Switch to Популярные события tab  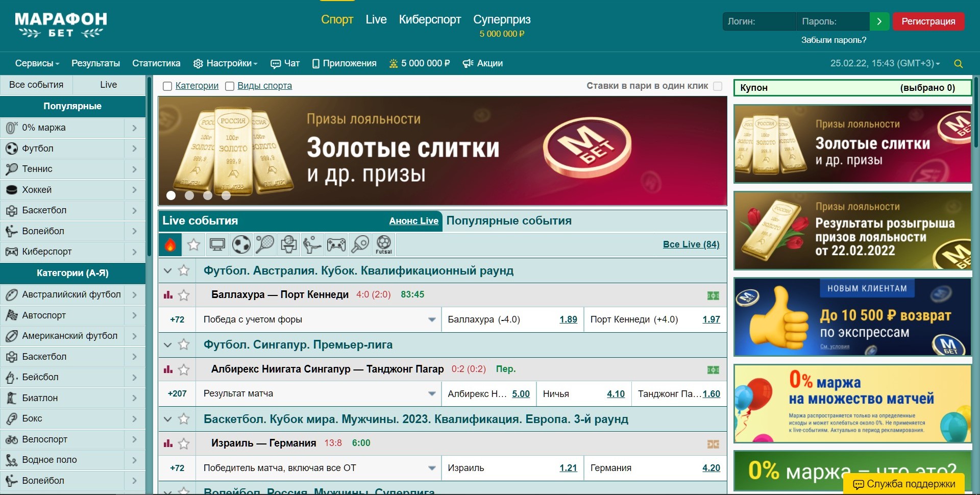[509, 221]
